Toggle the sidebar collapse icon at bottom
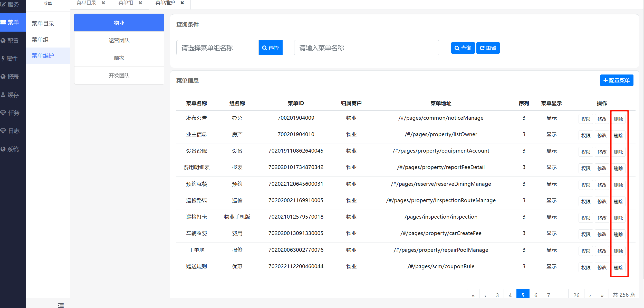Image resolution: width=644 pixels, height=308 pixels. [x=61, y=305]
